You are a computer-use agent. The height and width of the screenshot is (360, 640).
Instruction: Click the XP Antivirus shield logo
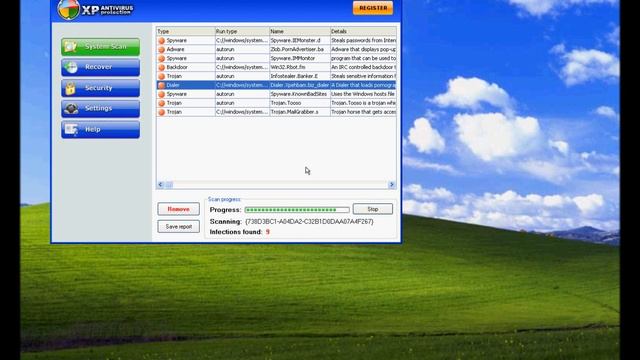pyautogui.click(x=69, y=9)
